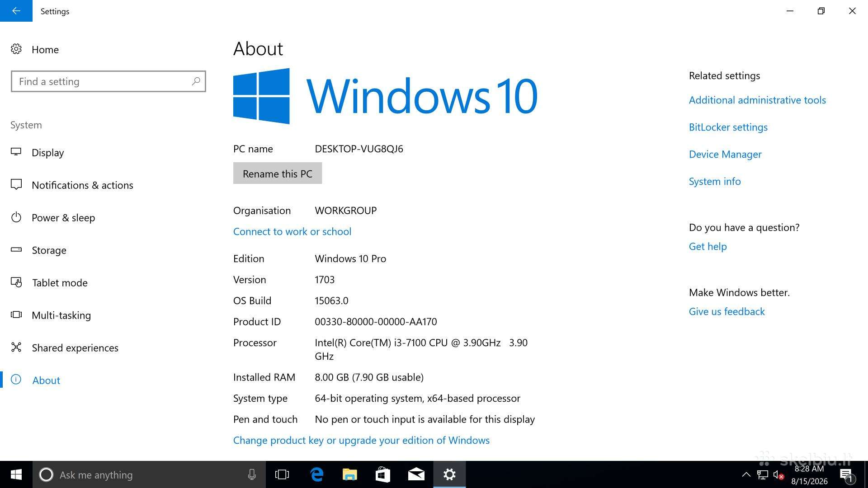
Task: Click the 64-bit operating system text
Action: (417, 398)
